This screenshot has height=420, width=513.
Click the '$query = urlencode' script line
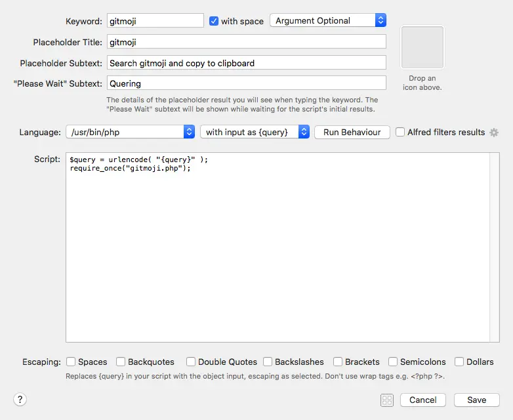[138, 159]
